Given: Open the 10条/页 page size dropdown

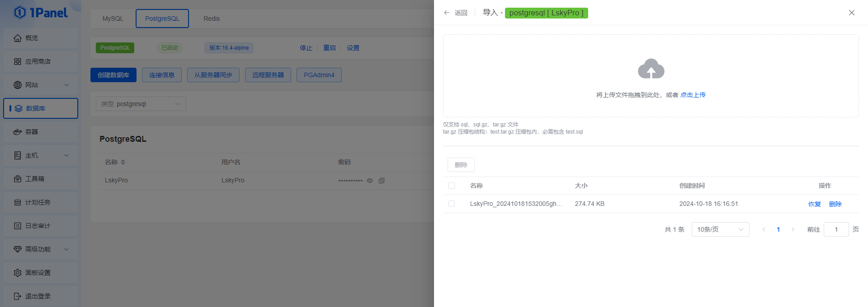Looking at the screenshot, I should point(720,229).
